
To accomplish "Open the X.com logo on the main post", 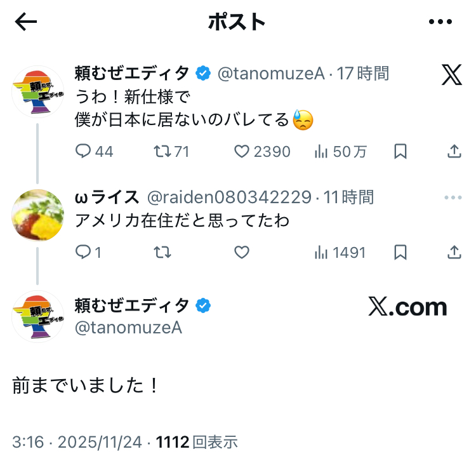I will [x=407, y=308].
